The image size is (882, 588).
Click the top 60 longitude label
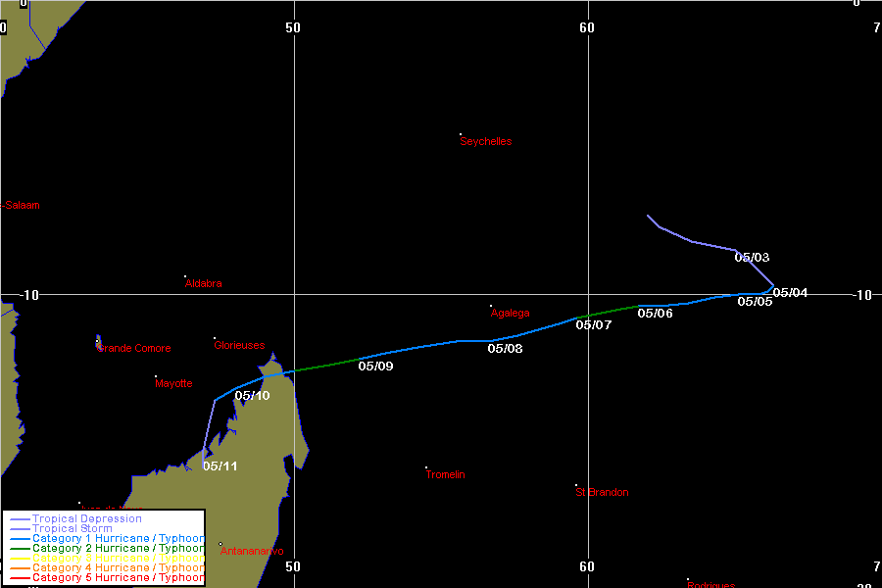586,27
